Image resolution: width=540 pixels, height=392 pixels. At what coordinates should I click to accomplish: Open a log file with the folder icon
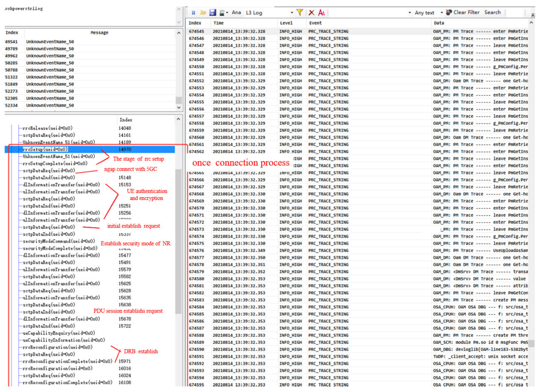[x=203, y=13]
